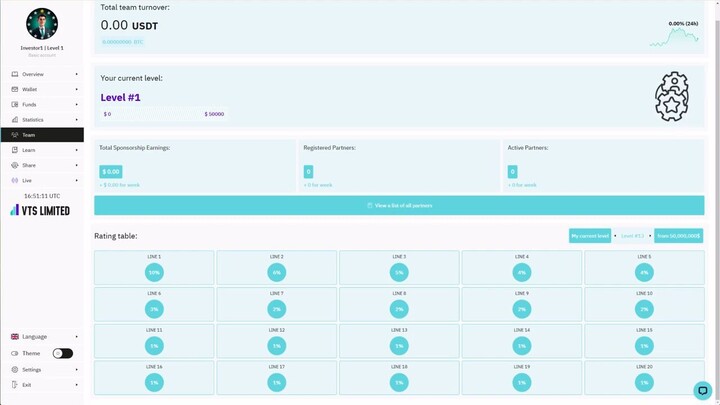This screenshot has height=405, width=720.
Task: Click the LINE 1 percentage circle
Action: (154, 272)
